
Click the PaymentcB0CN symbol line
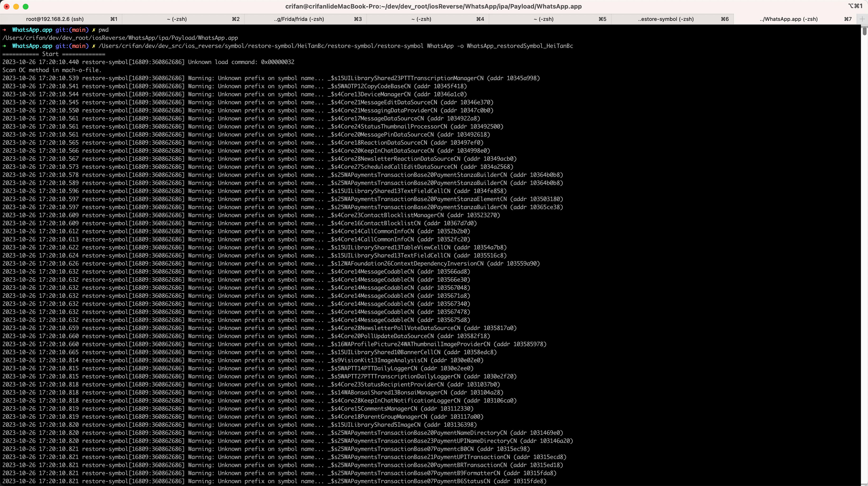266,449
